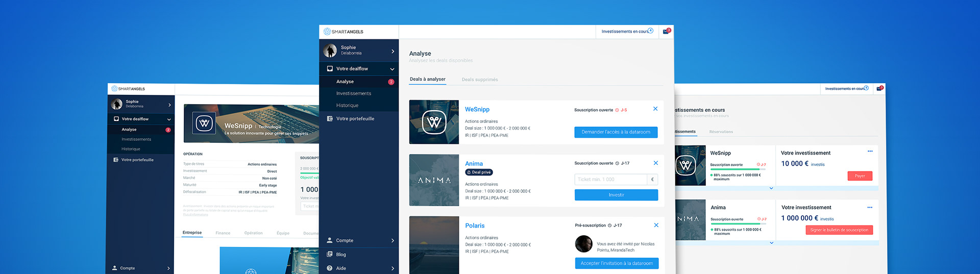Click the Compte person icon in center sidebar

point(330,240)
